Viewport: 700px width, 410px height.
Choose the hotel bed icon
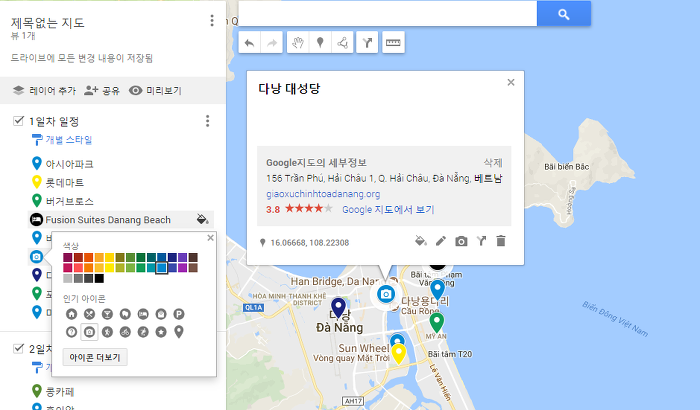click(x=143, y=314)
